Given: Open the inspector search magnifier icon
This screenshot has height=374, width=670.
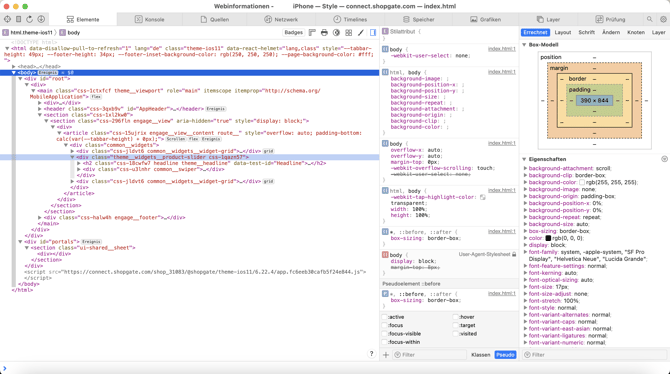Looking at the screenshot, I should tap(649, 19).
